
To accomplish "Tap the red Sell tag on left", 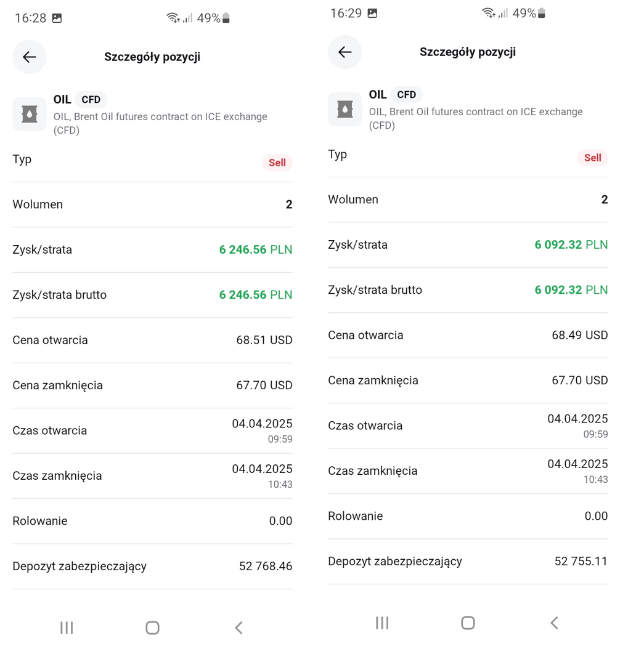I will 277,163.
